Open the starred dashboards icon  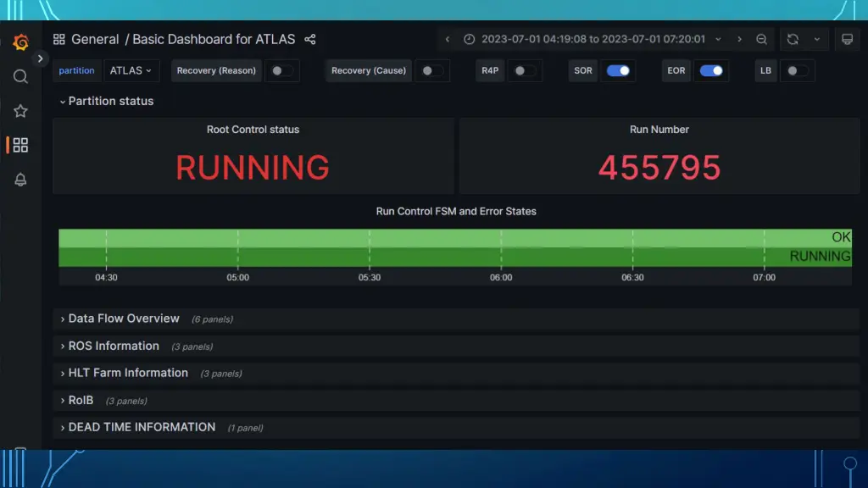20,111
